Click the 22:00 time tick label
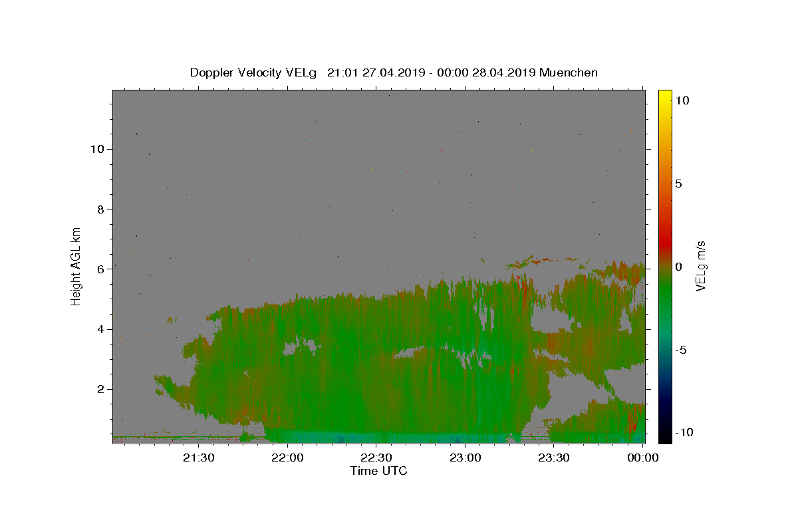The width and height of the screenshot is (798, 532). [288, 458]
